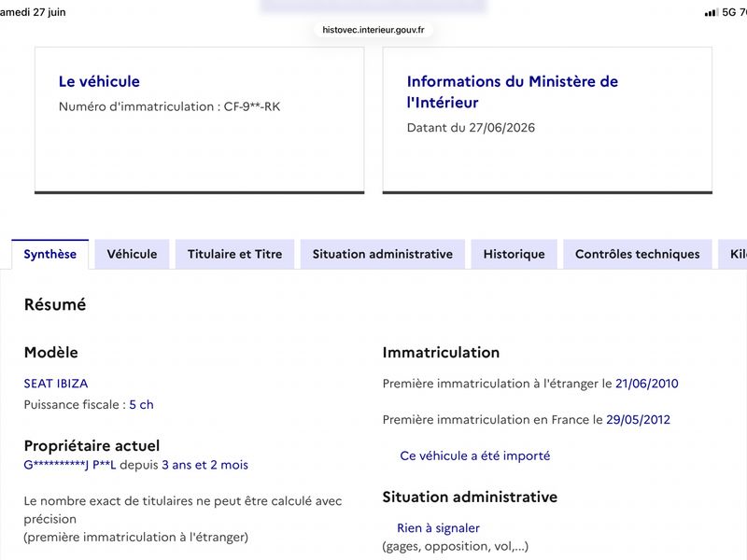Open the Contrôles techniques tab
Image resolution: width=747 pixels, height=560 pixels.
coord(638,254)
